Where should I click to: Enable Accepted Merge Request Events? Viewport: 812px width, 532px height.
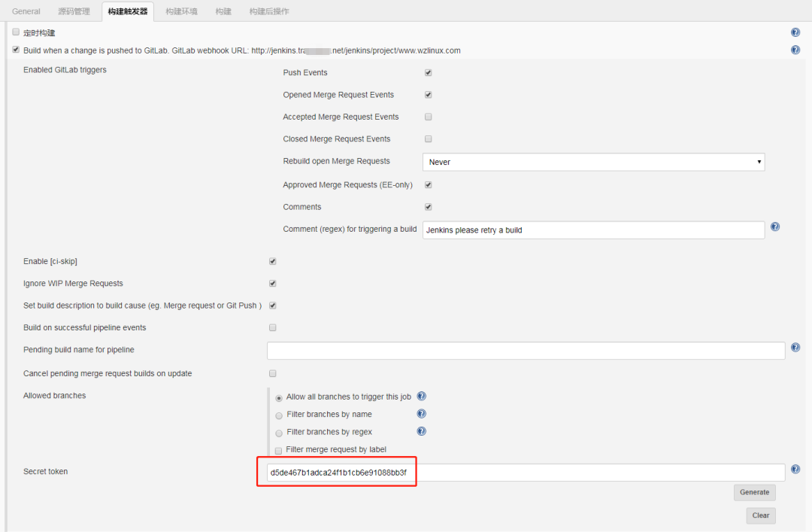[x=429, y=117]
